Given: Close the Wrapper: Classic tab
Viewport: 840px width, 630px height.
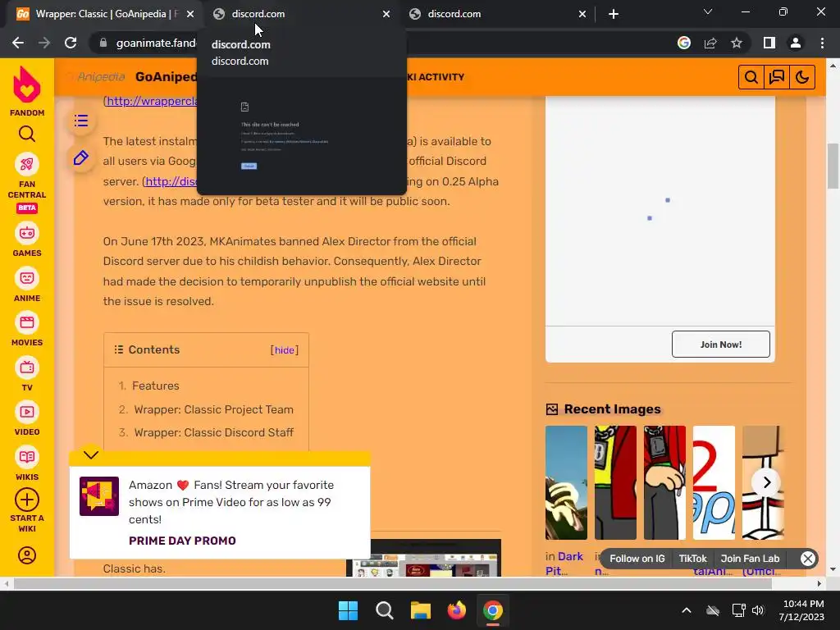Looking at the screenshot, I should pyautogui.click(x=190, y=15).
